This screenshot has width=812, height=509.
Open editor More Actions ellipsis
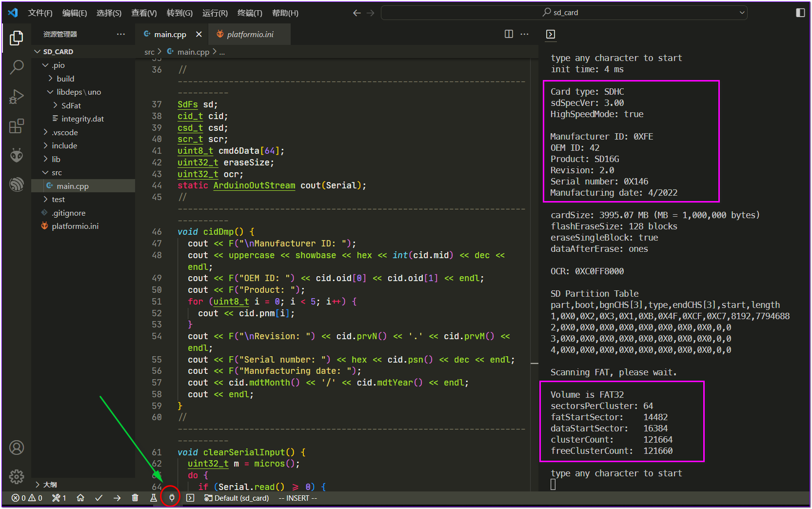pyautogui.click(x=525, y=34)
